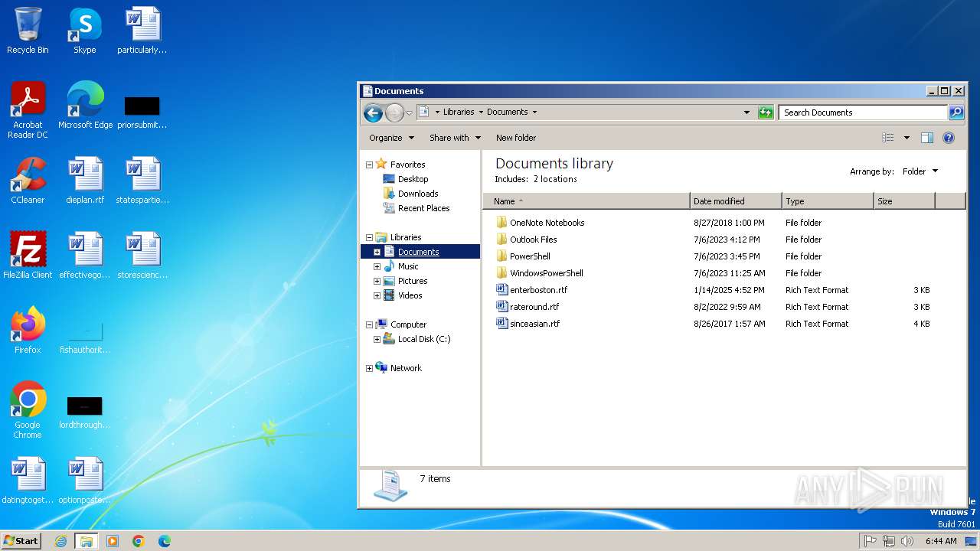Click the search magnifier icon
The width and height of the screenshot is (980, 551).
(x=956, y=112)
